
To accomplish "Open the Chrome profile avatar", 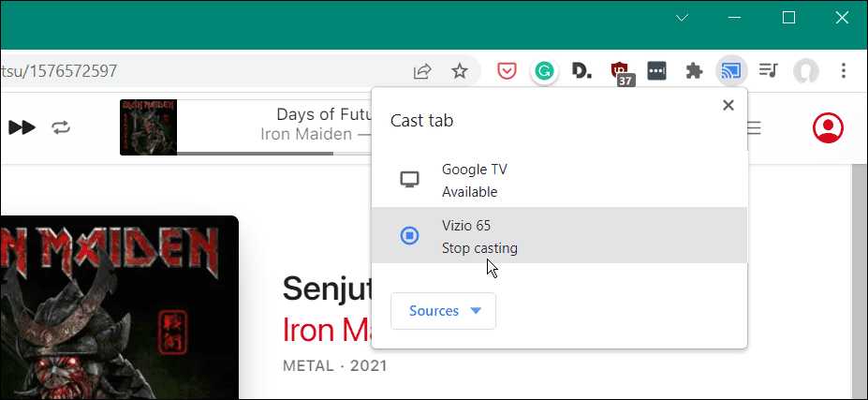I will pos(805,71).
